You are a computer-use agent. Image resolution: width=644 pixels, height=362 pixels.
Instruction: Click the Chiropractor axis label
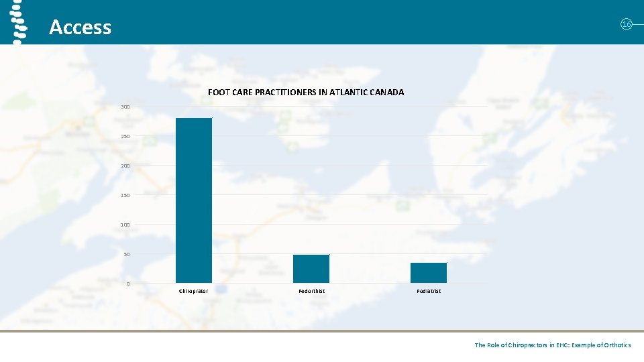(193, 291)
